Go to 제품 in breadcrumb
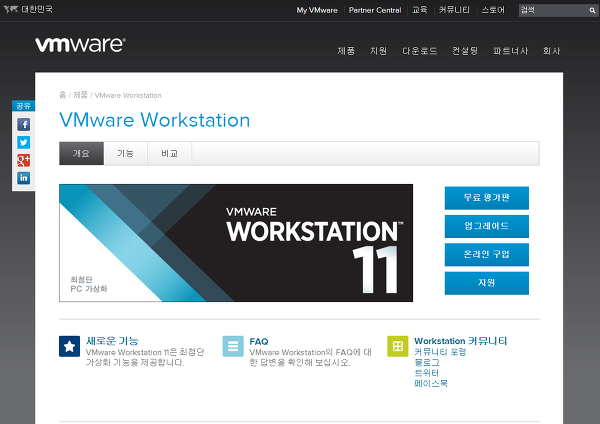The height and width of the screenshot is (424, 600). [80, 95]
